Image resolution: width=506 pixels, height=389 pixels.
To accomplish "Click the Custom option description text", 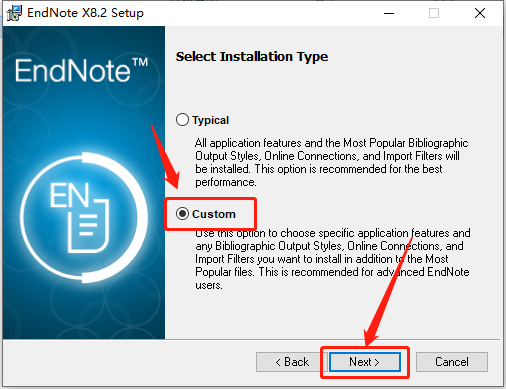I will pos(333,259).
